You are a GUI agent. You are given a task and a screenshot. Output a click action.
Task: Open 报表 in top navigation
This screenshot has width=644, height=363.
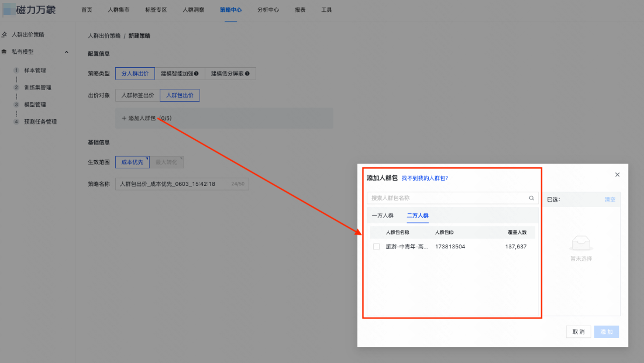300,10
